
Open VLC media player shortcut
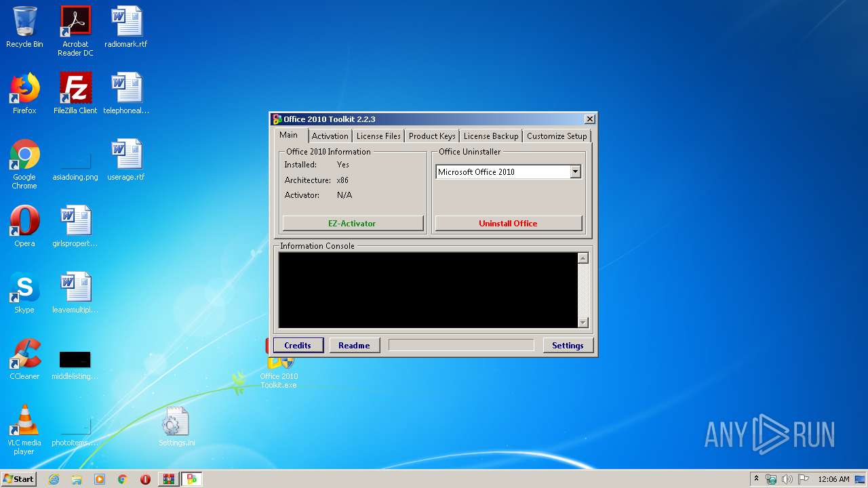coord(24,430)
